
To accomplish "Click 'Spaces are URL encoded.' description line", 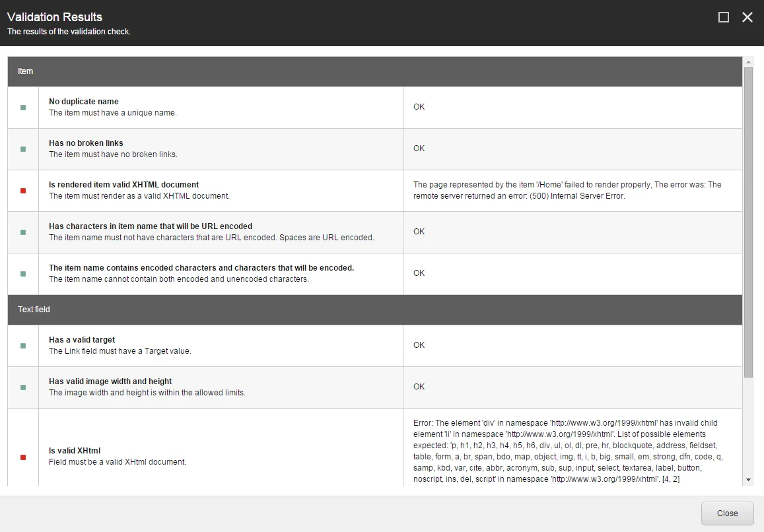I will click(326, 237).
